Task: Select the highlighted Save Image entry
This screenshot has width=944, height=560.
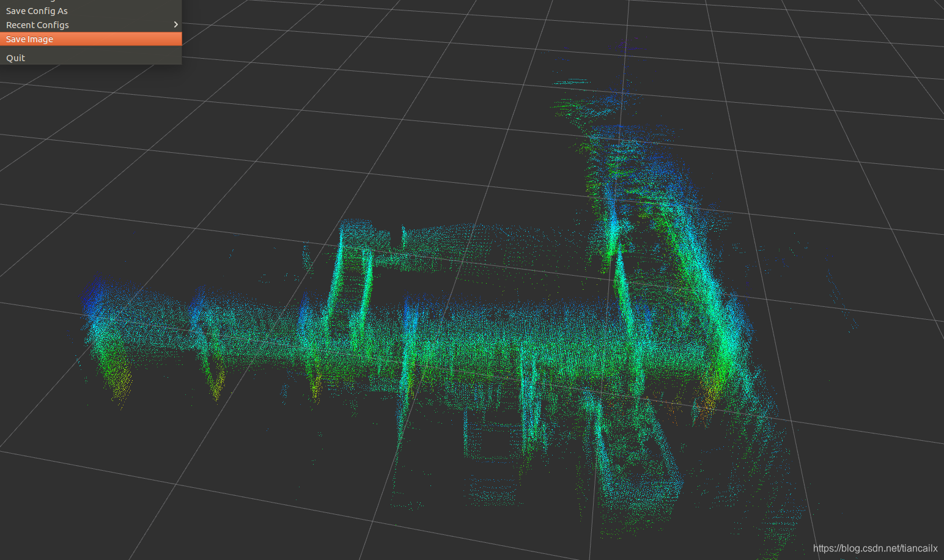Action: (x=90, y=39)
